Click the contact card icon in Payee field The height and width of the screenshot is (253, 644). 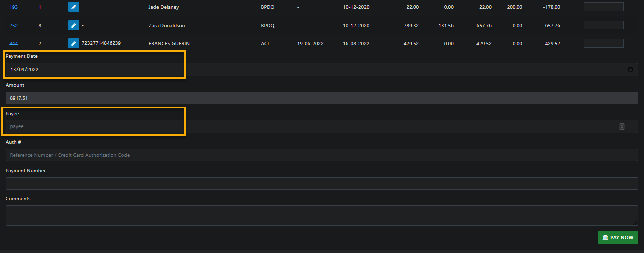pos(622,126)
